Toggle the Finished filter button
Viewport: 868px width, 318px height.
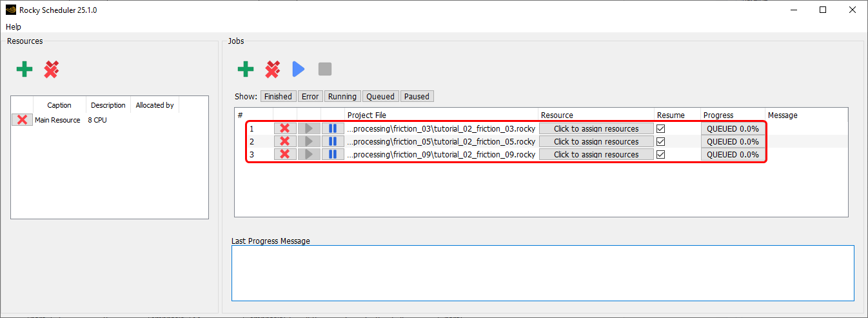[x=278, y=96]
